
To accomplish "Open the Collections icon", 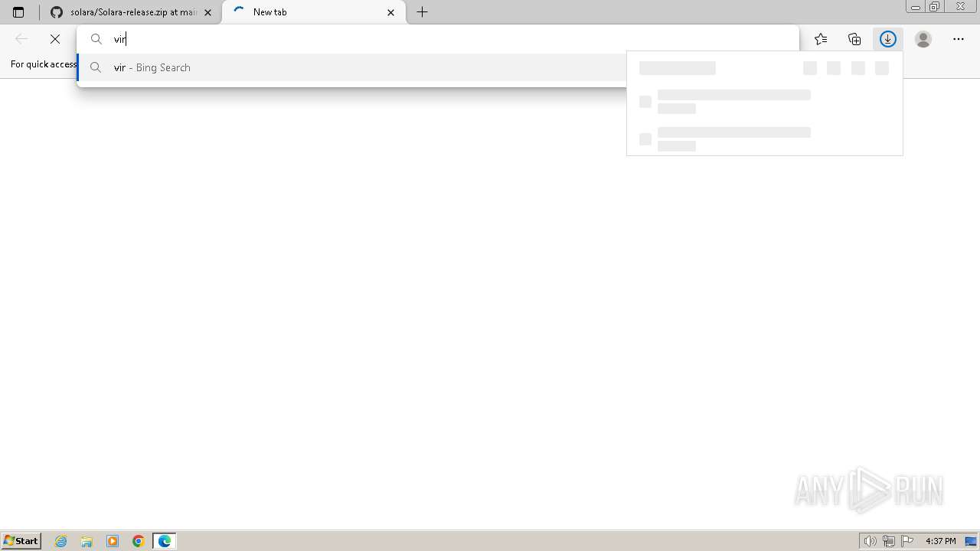I will point(854,39).
